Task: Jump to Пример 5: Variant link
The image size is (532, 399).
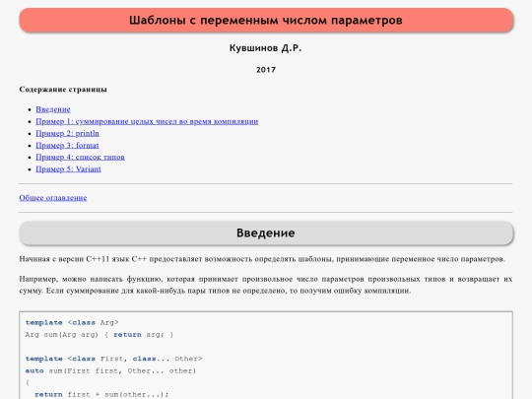Action: pyautogui.click(x=68, y=169)
